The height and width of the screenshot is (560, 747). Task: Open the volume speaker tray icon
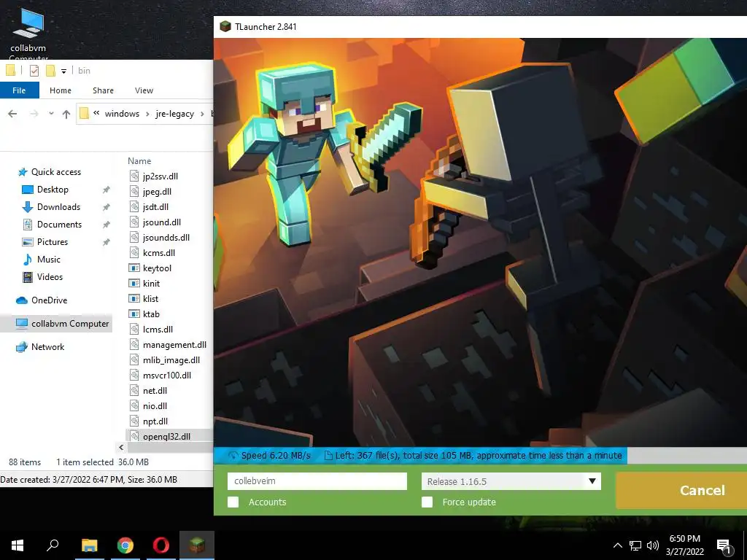(x=653, y=545)
